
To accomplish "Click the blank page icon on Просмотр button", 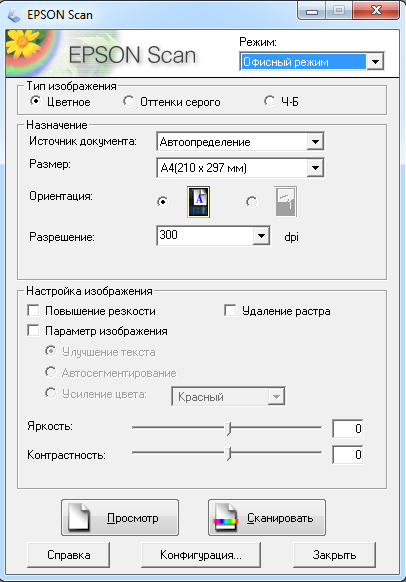I will point(79,517).
